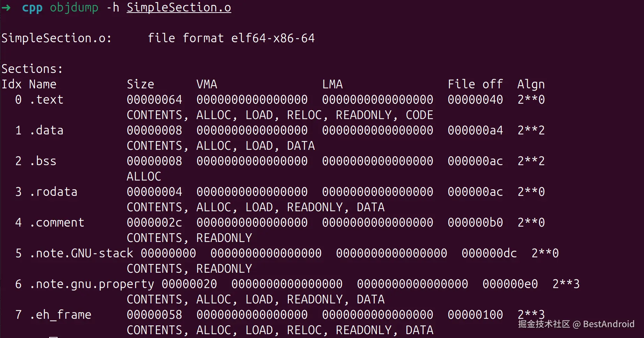Click the Algn column header

pos(531,84)
